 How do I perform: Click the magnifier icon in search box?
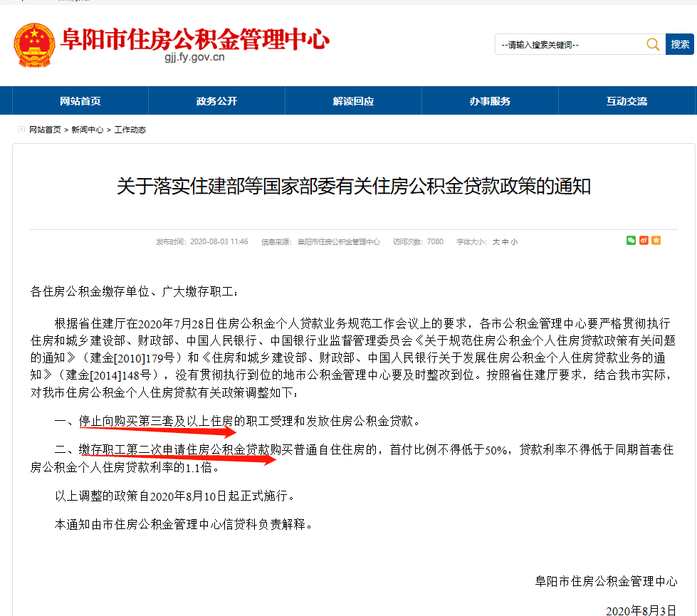pos(653,44)
